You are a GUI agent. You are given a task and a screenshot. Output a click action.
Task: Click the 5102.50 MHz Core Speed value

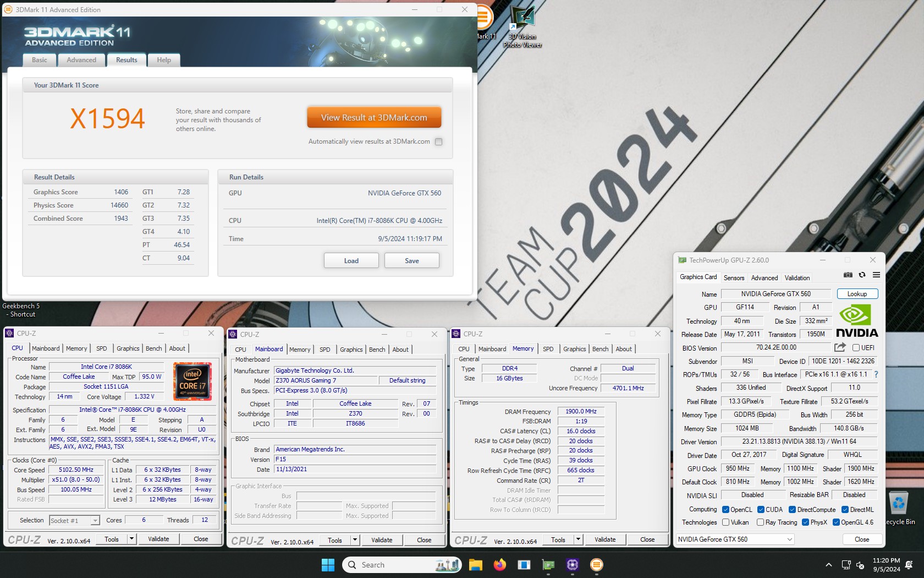[76, 470]
